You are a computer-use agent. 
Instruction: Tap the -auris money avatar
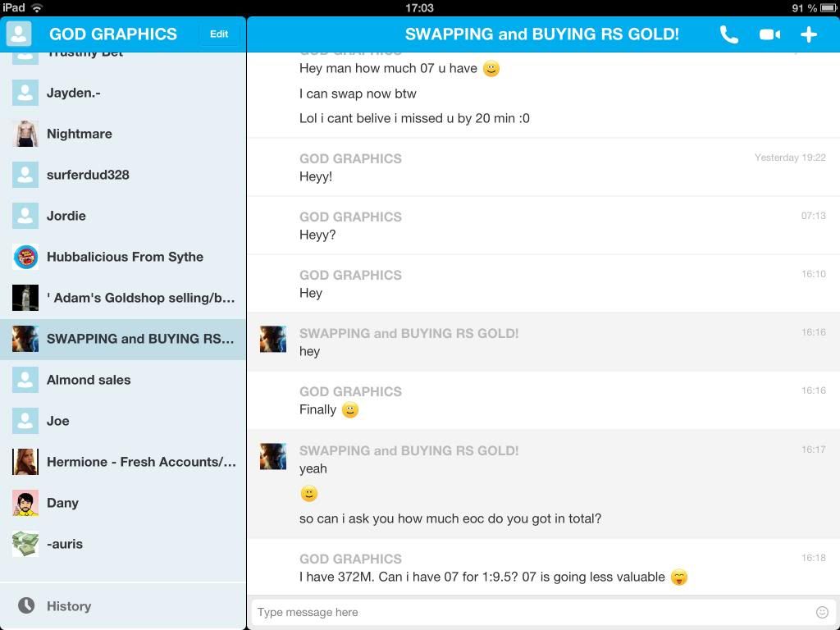coord(25,544)
